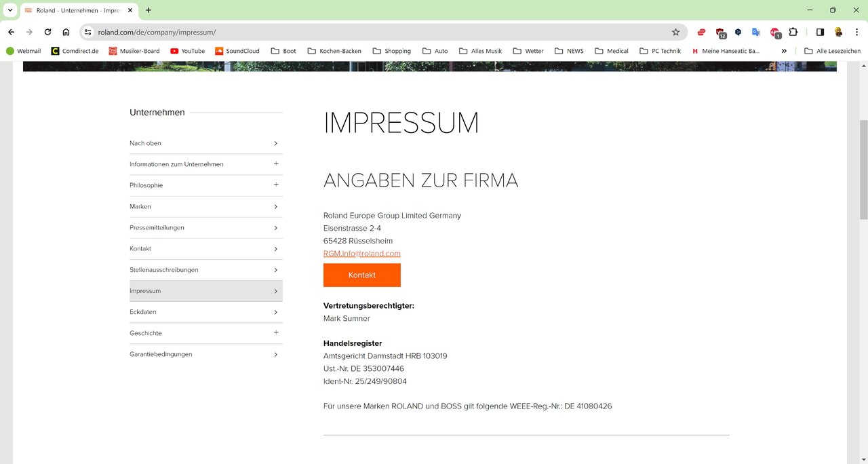The height and width of the screenshot is (464, 868).
Task: Open the Google Translate extension icon
Action: pyautogui.click(x=756, y=32)
